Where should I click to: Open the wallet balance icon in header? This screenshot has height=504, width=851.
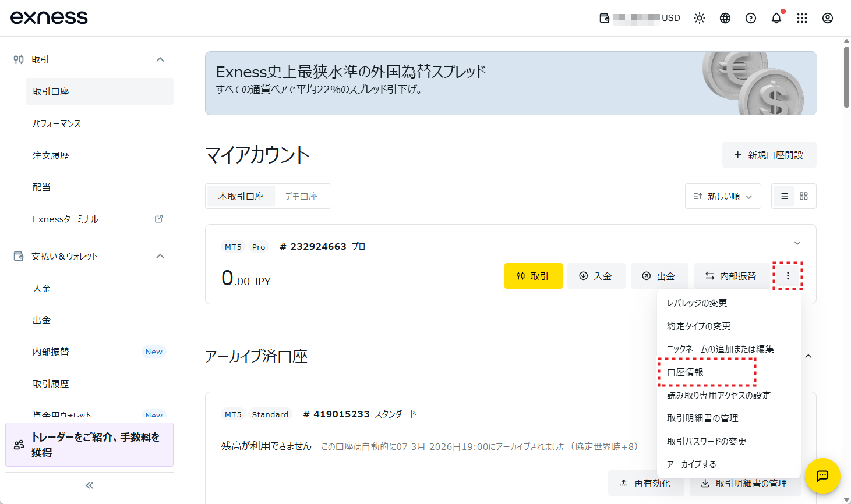(605, 18)
